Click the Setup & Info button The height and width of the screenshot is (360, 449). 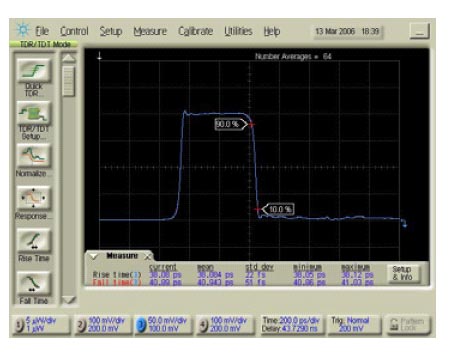click(x=402, y=273)
